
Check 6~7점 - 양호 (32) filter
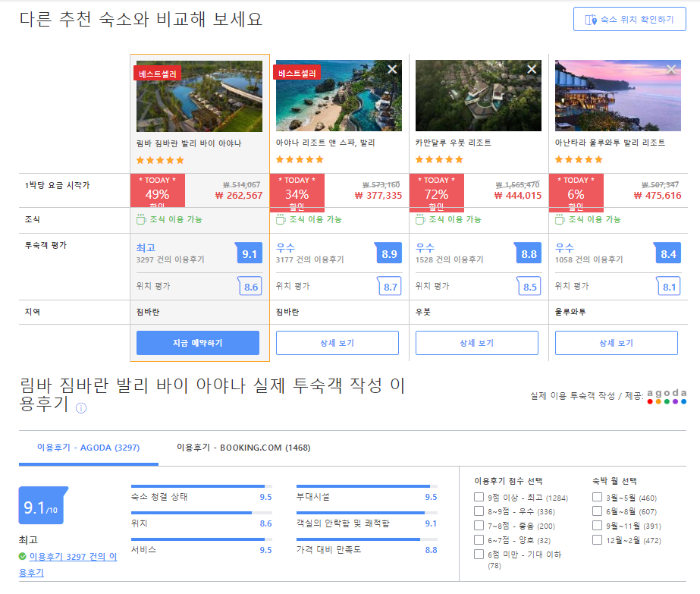pos(479,539)
